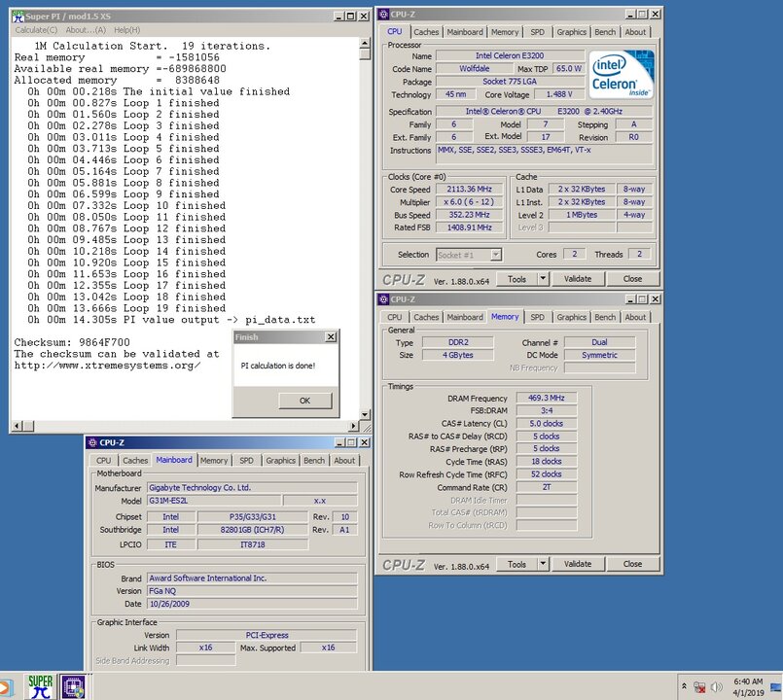Click the BIOS Date field 10/26/2009
Screen dimensions: 783x700
252,604
